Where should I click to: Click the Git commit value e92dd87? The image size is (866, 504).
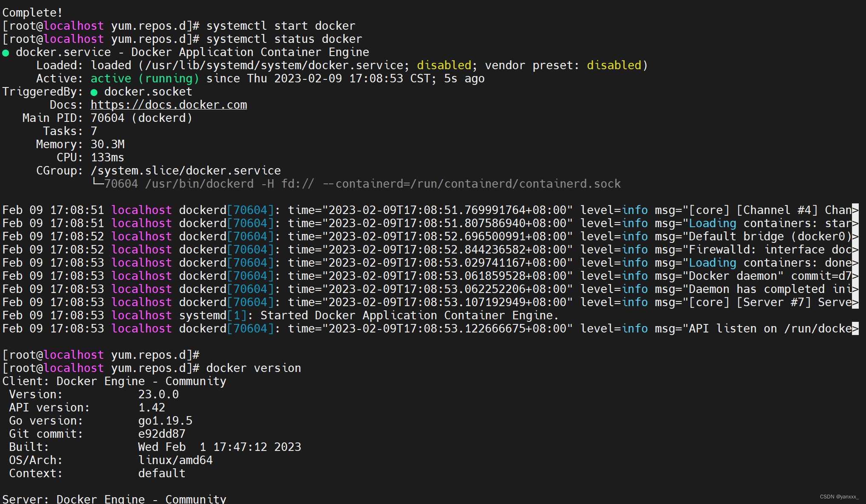pyautogui.click(x=161, y=434)
